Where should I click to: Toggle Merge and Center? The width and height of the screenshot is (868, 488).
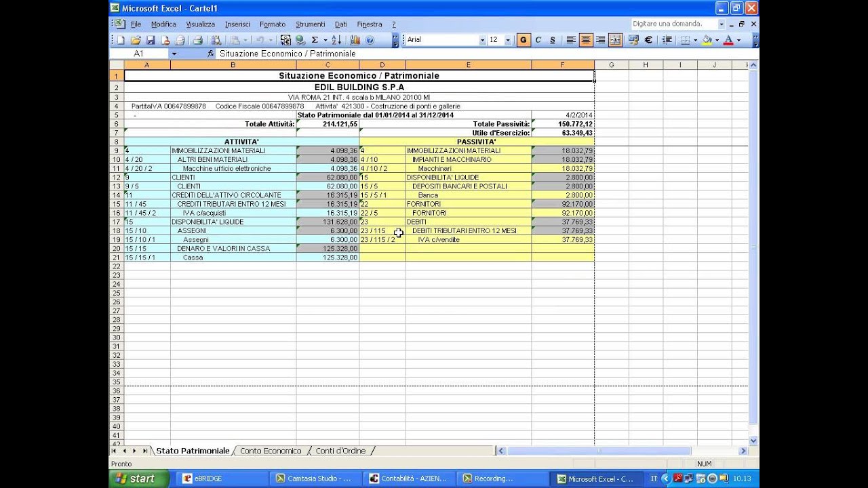[616, 40]
